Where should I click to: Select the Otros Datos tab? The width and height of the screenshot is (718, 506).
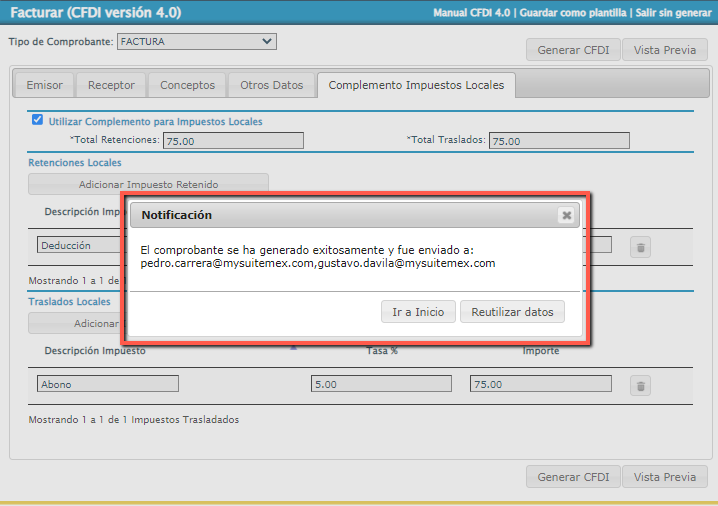(272, 85)
